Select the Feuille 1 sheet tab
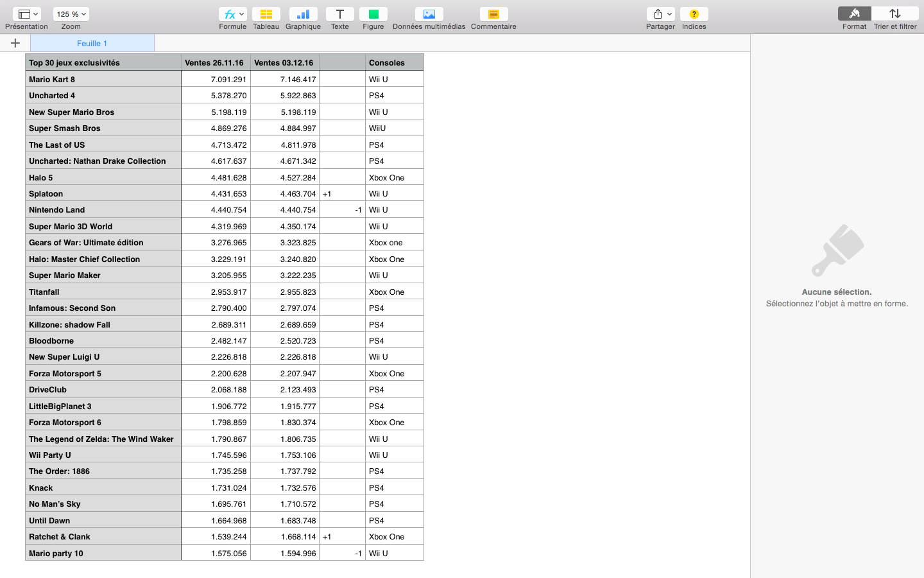This screenshot has width=924, height=578. [x=92, y=43]
